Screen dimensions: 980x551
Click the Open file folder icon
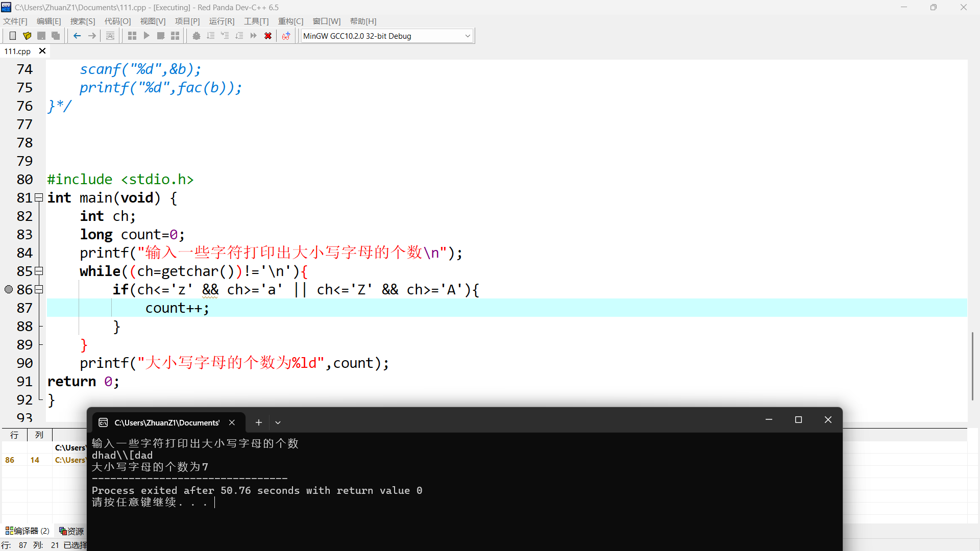pyautogui.click(x=27, y=36)
